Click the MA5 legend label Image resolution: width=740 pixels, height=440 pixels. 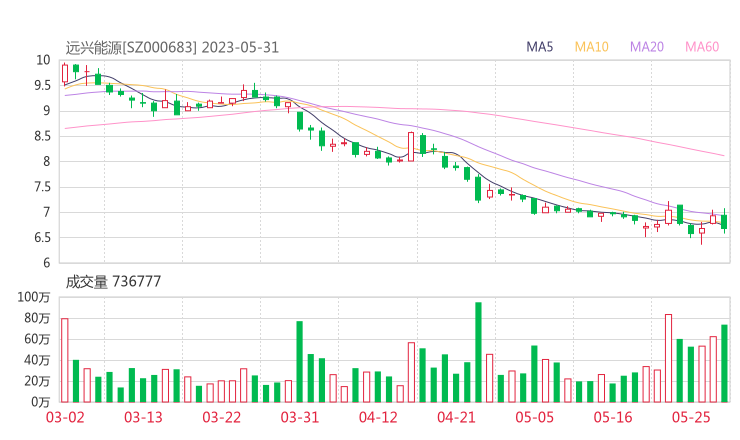click(539, 47)
